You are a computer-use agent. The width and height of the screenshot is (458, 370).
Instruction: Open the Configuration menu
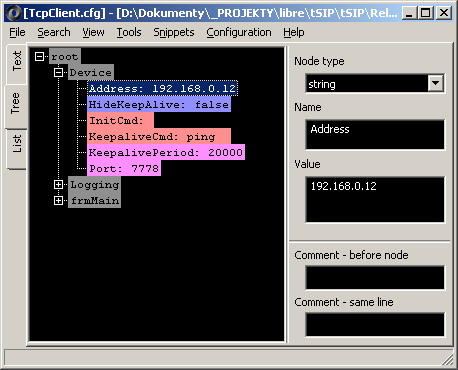[x=239, y=32]
